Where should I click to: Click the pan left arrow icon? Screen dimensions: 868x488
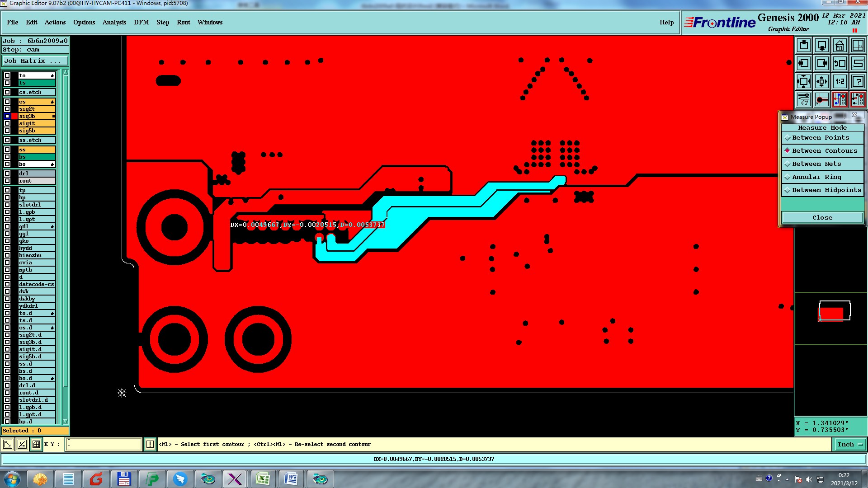point(803,63)
